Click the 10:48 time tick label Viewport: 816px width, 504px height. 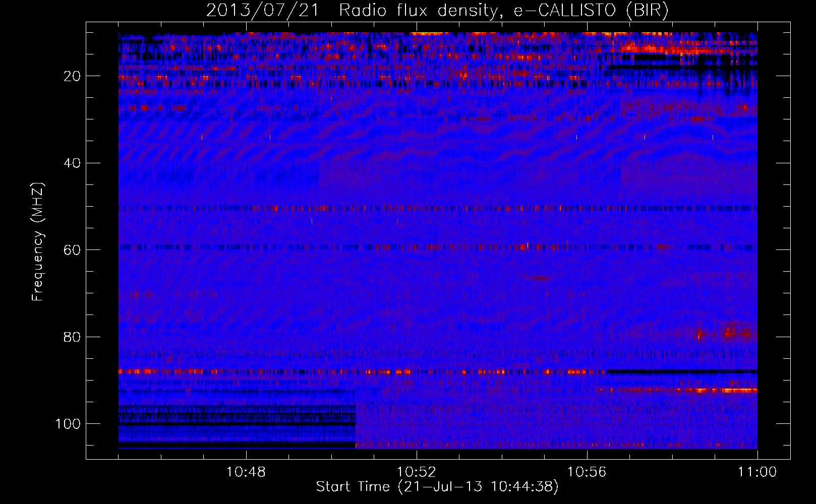pyautogui.click(x=246, y=472)
